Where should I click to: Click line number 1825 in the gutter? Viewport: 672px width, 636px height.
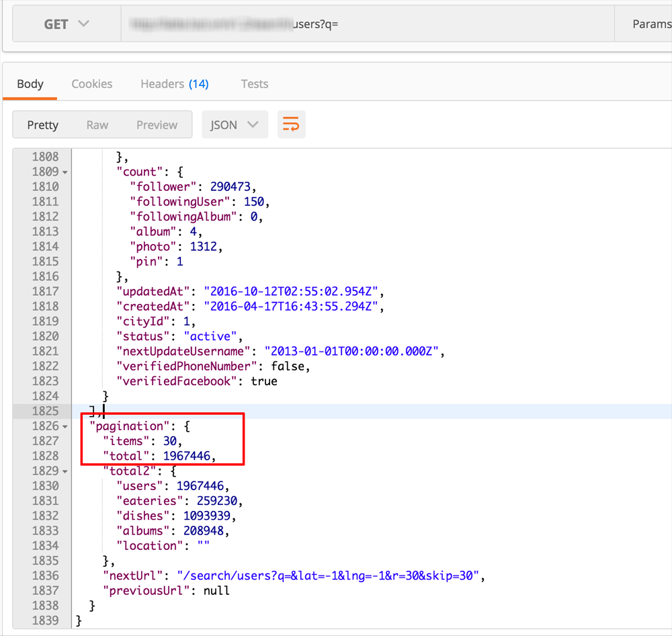[x=44, y=411]
